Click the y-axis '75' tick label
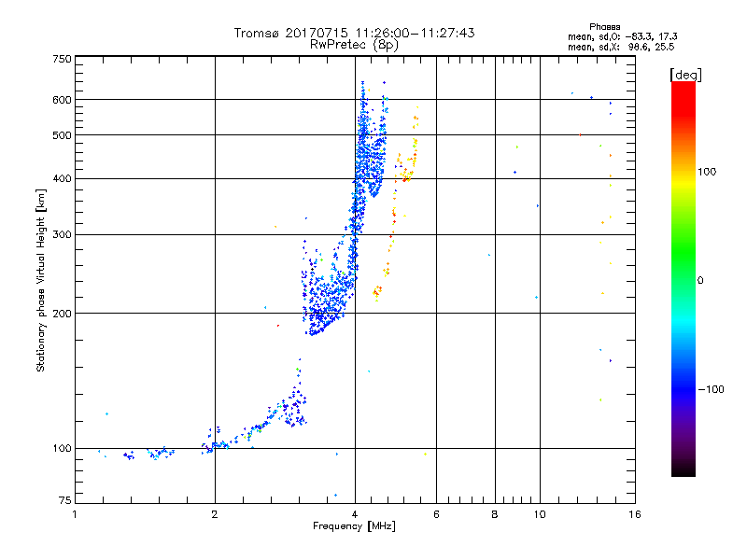The width and height of the screenshot is (747, 560). coord(65,500)
